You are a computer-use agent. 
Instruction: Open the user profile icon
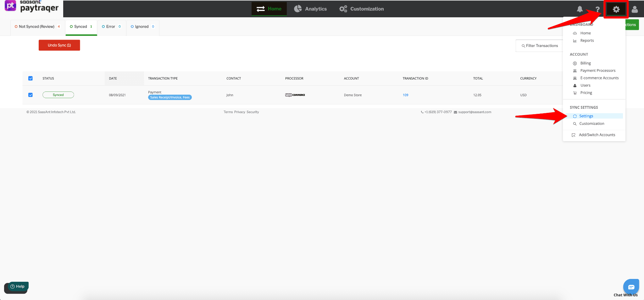point(635,9)
